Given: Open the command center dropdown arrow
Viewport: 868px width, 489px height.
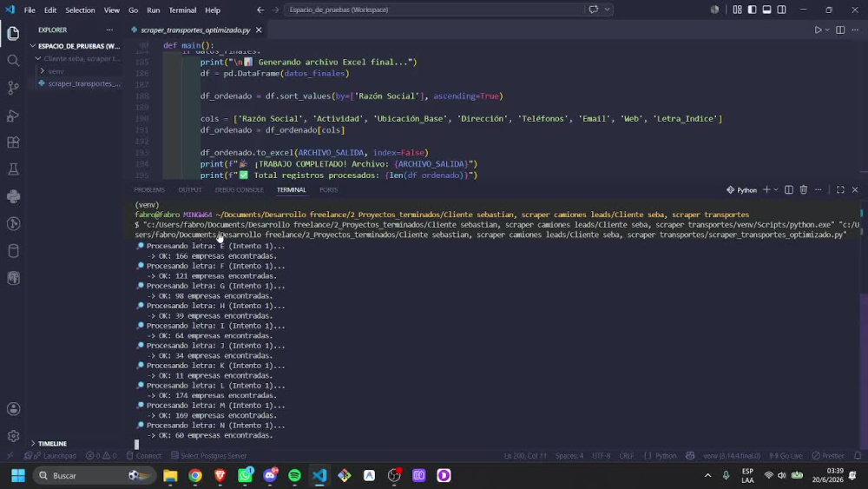Looking at the screenshot, I should point(608,10).
